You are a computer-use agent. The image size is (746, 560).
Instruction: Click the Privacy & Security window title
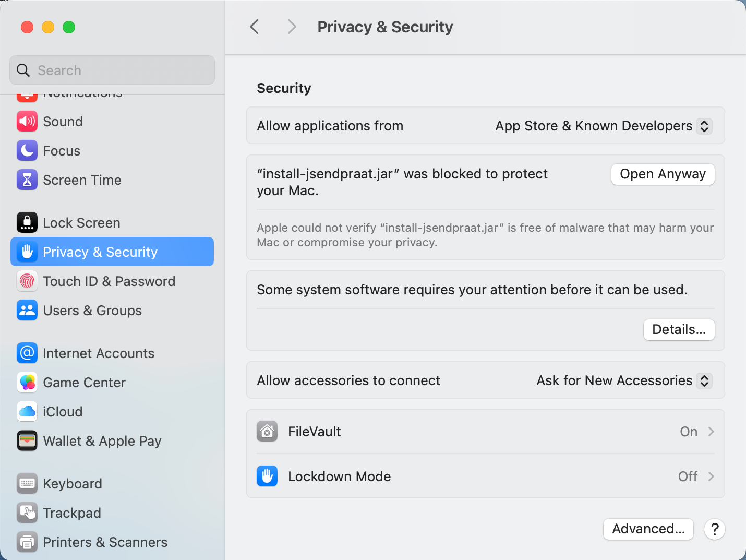pos(385,27)
